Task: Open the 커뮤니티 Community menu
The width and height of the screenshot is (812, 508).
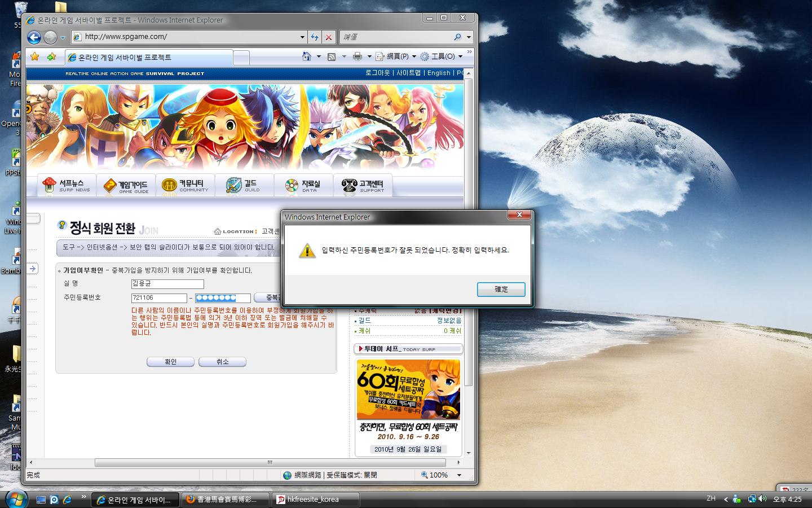Action: pyautogui.click(x=186, y=185)
